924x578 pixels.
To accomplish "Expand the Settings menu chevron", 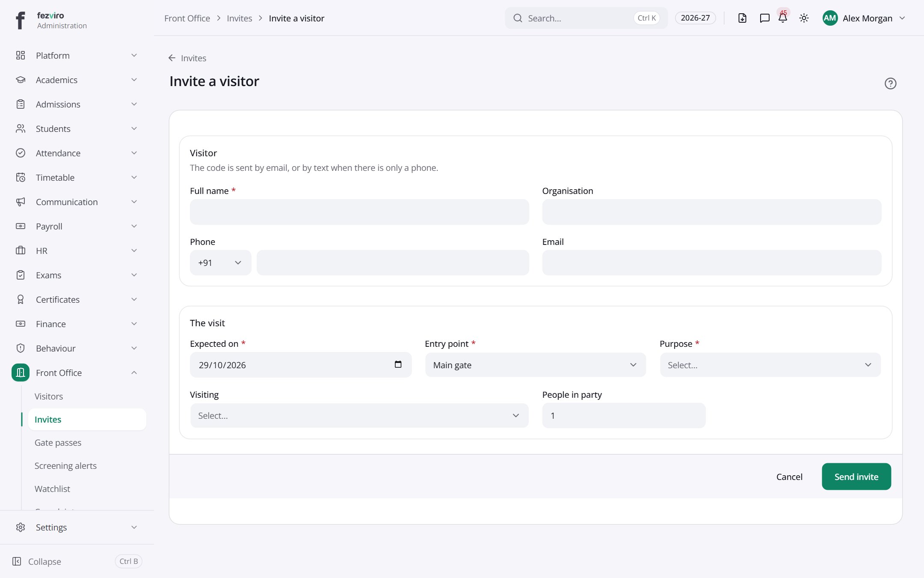I will coord(134,527).
